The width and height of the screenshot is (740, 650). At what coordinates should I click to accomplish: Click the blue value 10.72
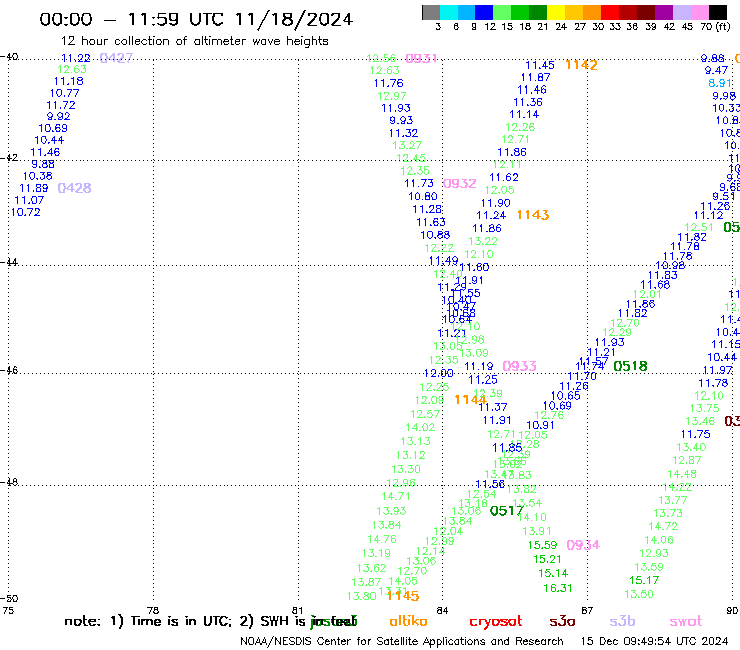(26, 212)
